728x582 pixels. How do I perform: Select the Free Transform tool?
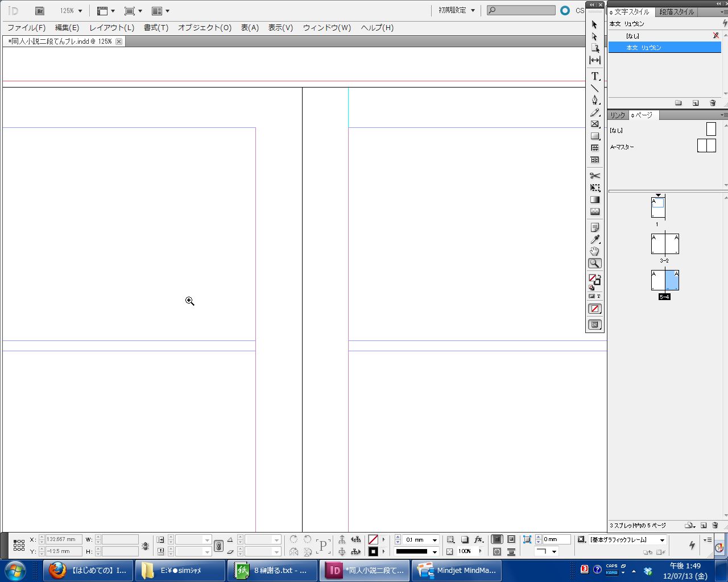(594, 188)
